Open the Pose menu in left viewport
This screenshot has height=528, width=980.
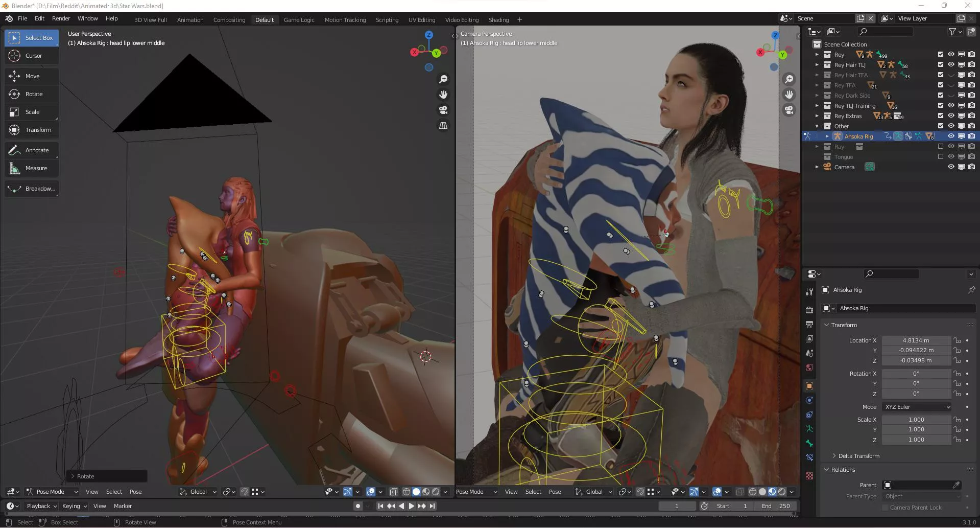135,492
